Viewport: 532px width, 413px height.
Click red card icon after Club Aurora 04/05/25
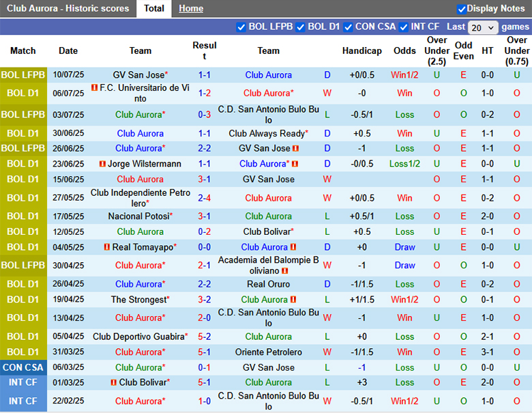pos(293,247)
